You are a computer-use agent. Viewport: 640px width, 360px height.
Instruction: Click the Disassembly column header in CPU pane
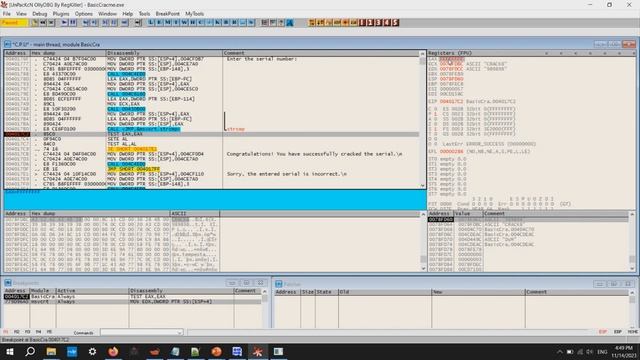[164, 53]
